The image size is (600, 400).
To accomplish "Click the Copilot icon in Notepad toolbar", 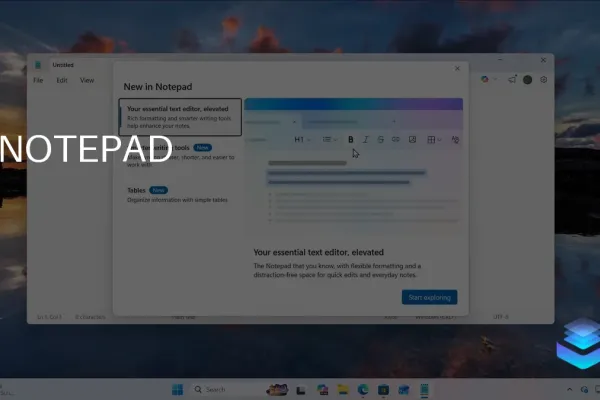I will pyautogui.click(x=485, y=79).
